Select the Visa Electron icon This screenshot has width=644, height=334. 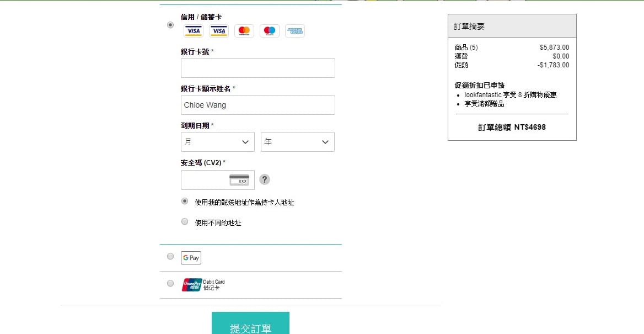[x=218, y=31]
